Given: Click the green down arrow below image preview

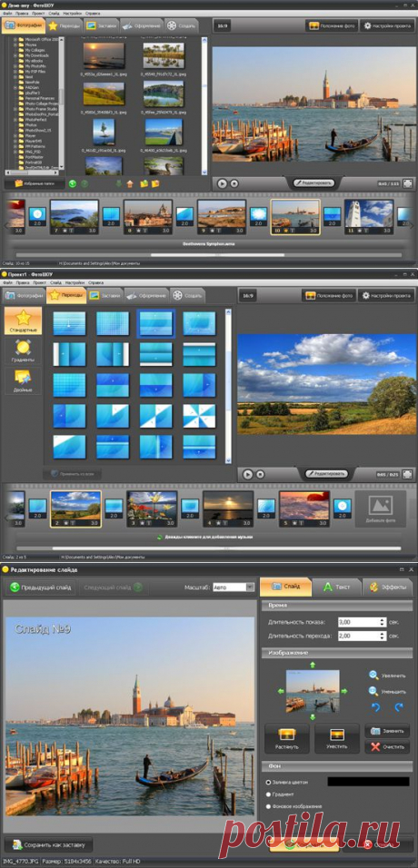Looking at the screenshot, I should coord(312,717).
